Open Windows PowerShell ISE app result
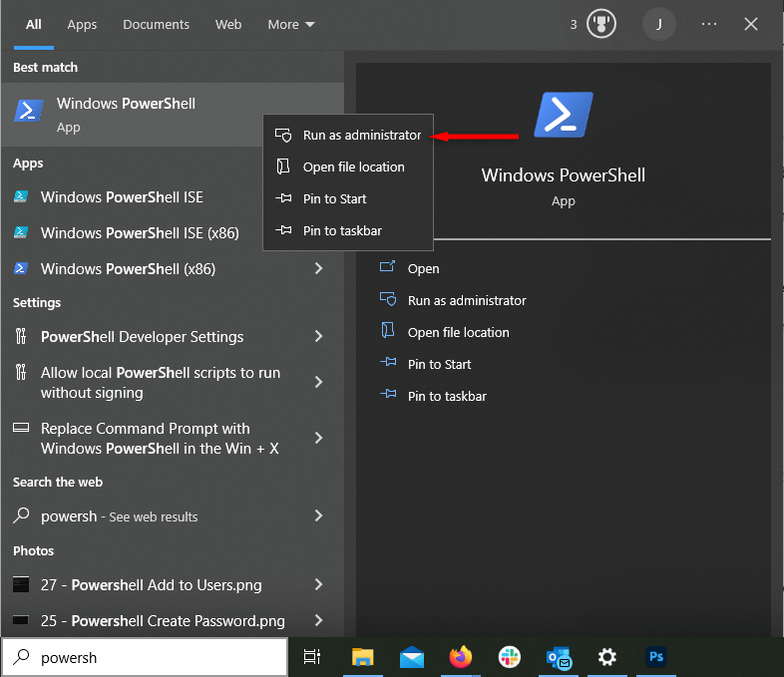Image resolution: width=784 pixels, height=677 pixels. tap(122, 197)
